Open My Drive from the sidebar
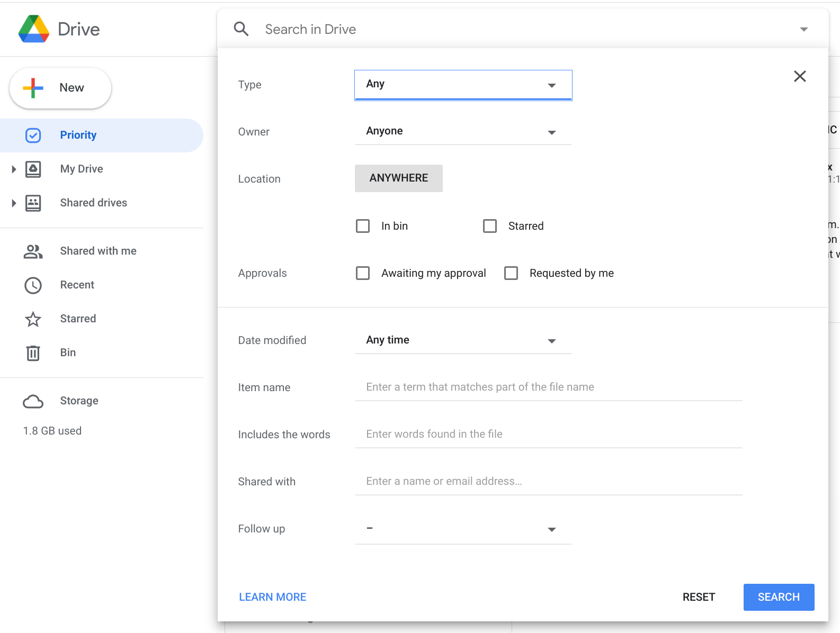840x633 pixels. pyautogui.click(x=82, y=169)
